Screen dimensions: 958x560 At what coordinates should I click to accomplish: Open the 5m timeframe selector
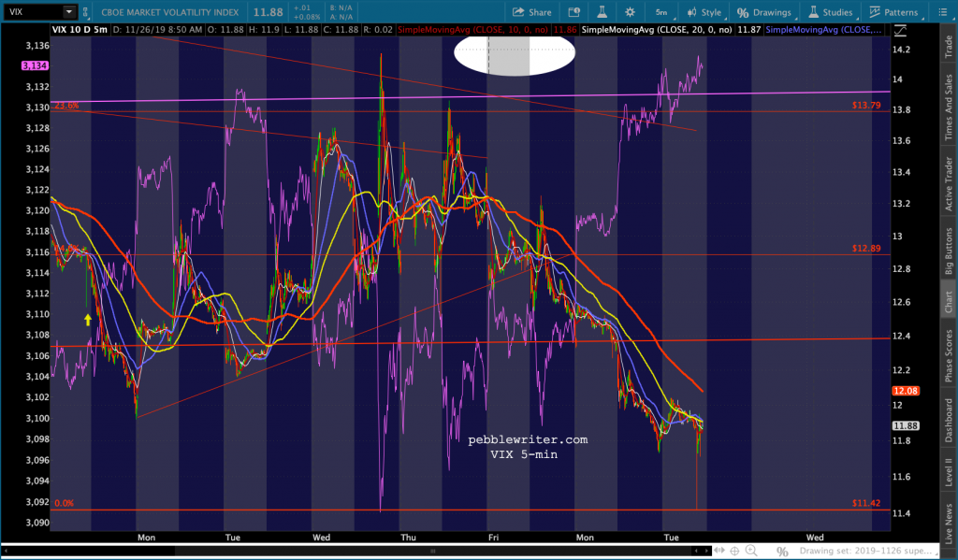[661, 12]
